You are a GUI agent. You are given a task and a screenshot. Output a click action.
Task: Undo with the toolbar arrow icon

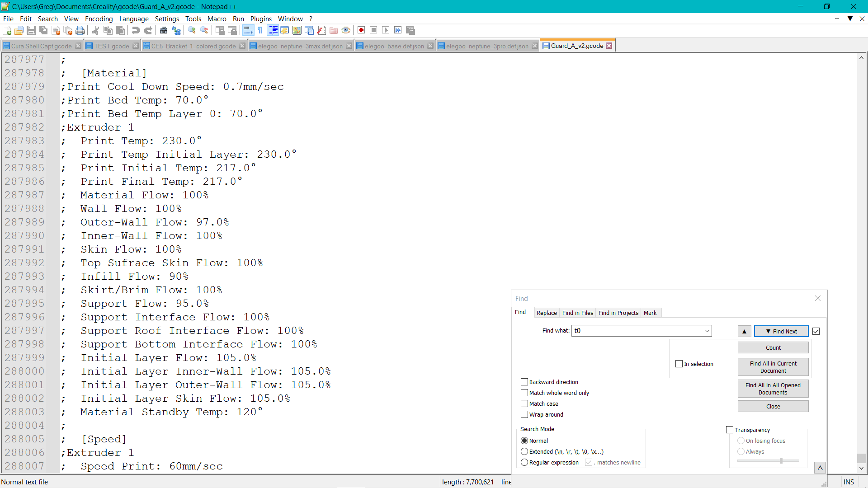[135, 30]
